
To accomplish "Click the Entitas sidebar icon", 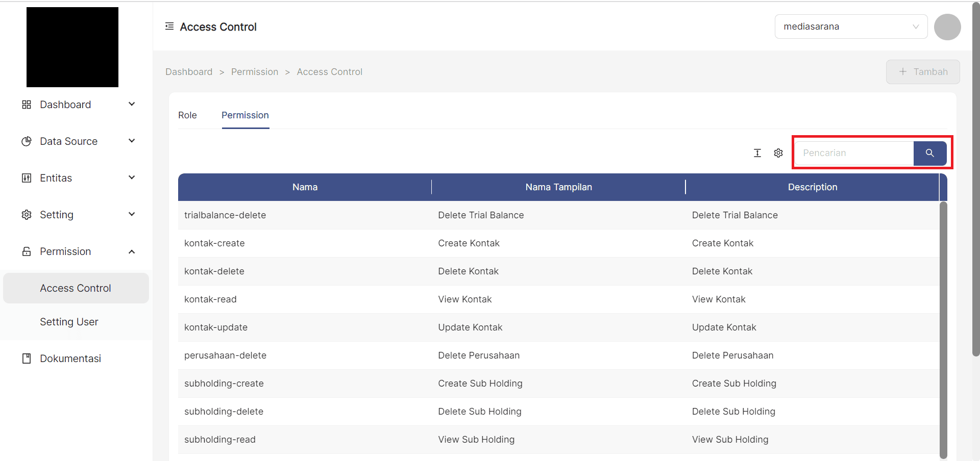I will click(x=27, y=178).
